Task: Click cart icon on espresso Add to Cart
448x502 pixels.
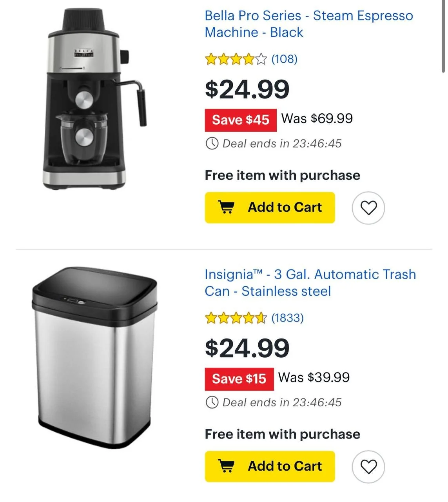Action: click(x=226, y=207)
